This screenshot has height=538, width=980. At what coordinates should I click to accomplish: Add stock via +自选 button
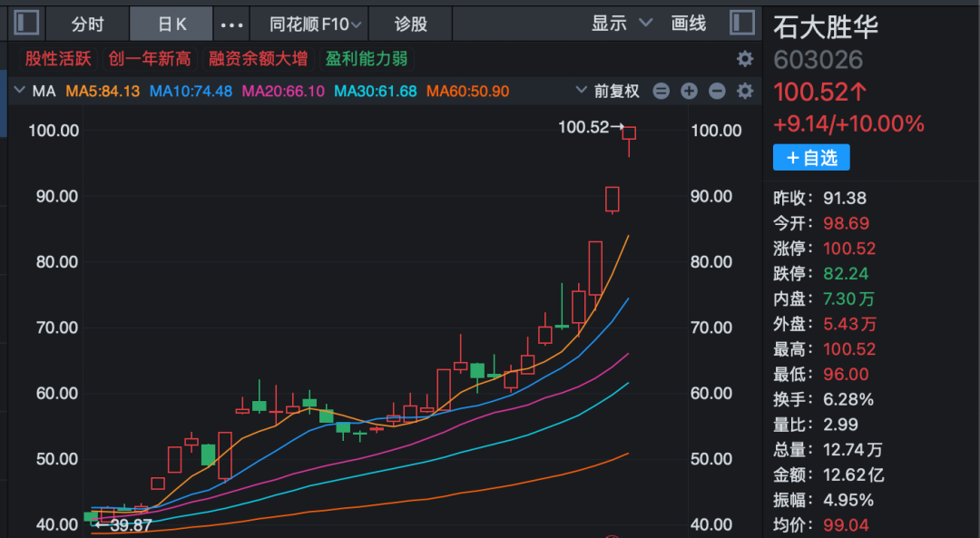click(811, 158)
